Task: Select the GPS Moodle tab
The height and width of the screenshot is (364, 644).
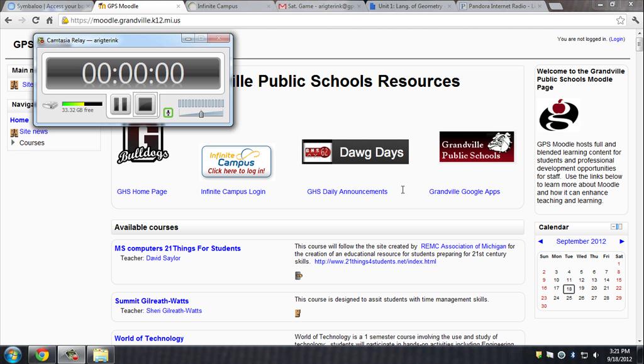Action: pyautogui.click(x=138, y=6)
